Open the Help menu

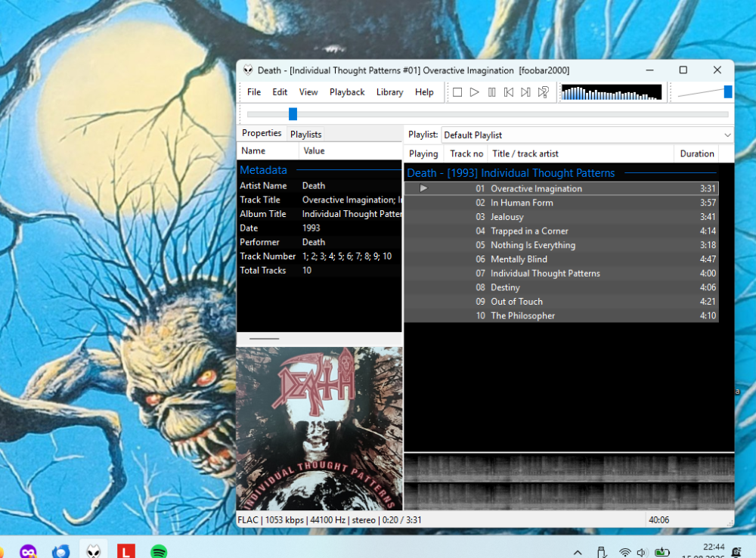424,92
